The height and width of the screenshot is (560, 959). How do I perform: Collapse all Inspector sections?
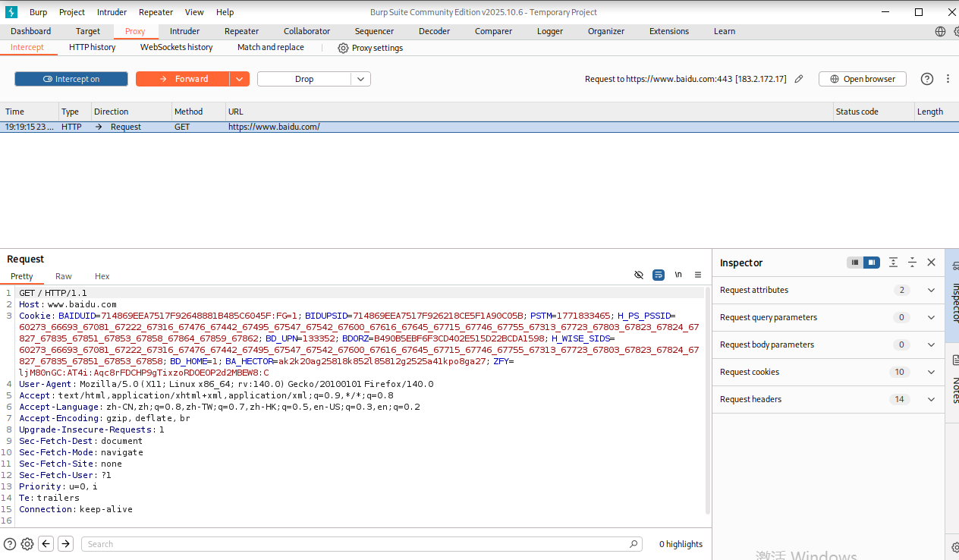point(913,263)
